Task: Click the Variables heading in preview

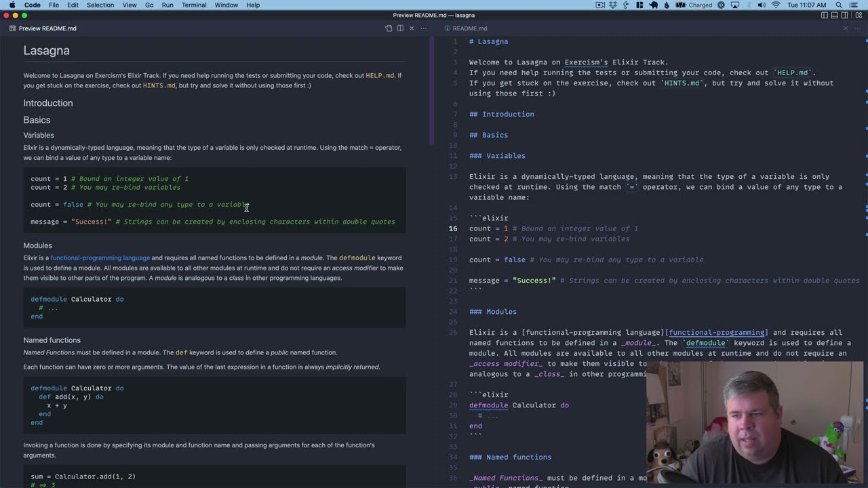Action: [39, 135]
